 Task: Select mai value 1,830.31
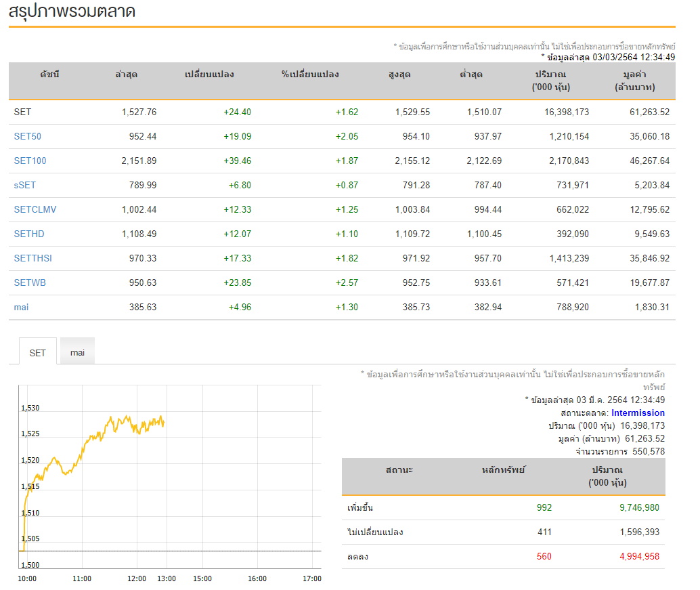(652, 308)
